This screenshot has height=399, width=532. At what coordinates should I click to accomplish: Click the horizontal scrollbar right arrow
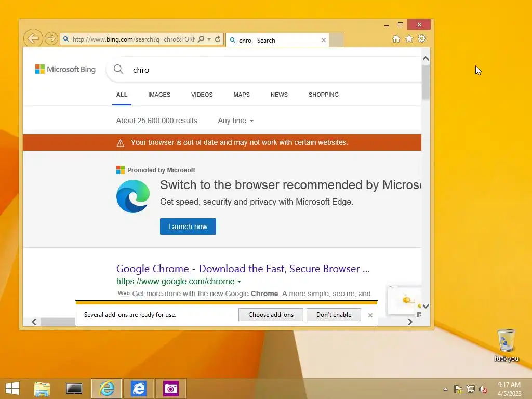[410, 322]
